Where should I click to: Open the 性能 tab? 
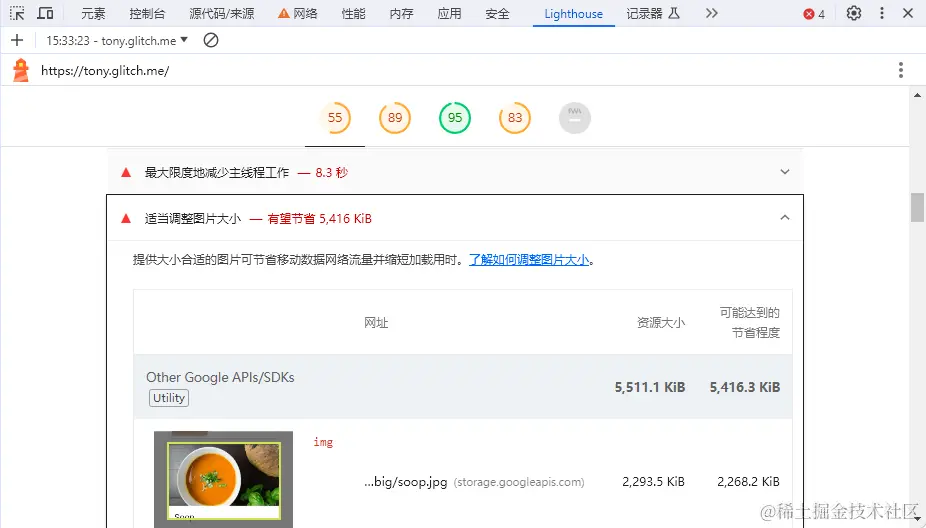(353, 14)
